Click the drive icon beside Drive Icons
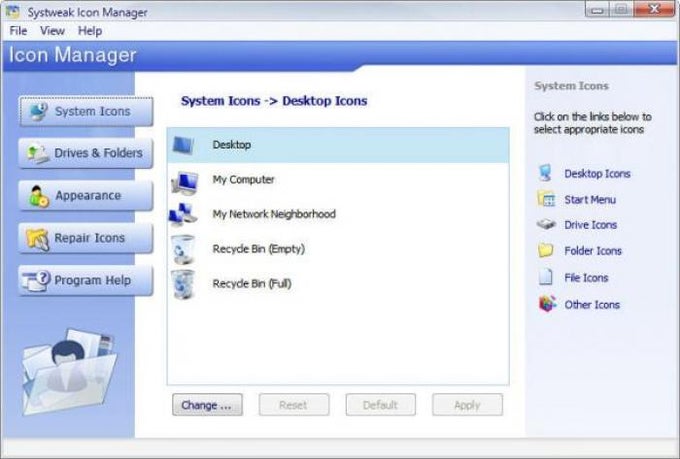 click(546, 224)
